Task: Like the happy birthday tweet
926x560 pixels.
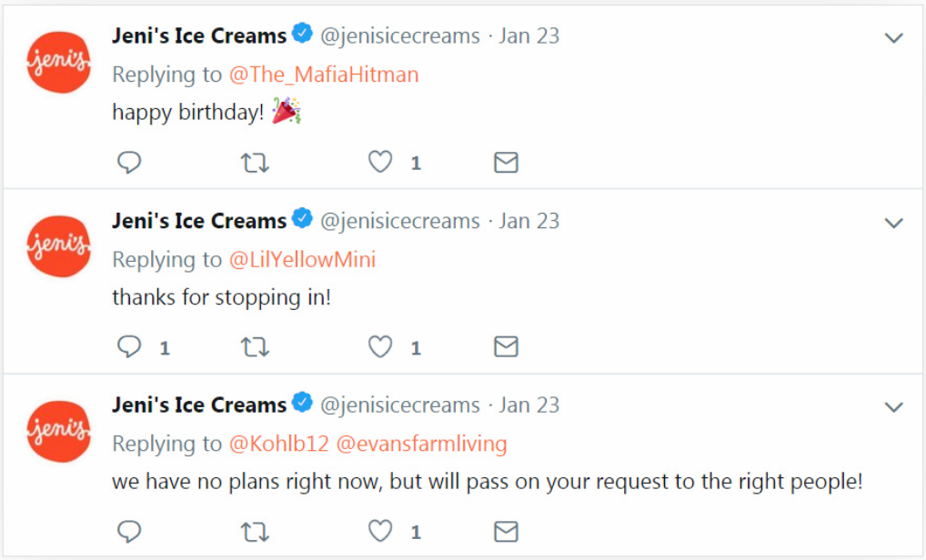Action: [380, 163]
